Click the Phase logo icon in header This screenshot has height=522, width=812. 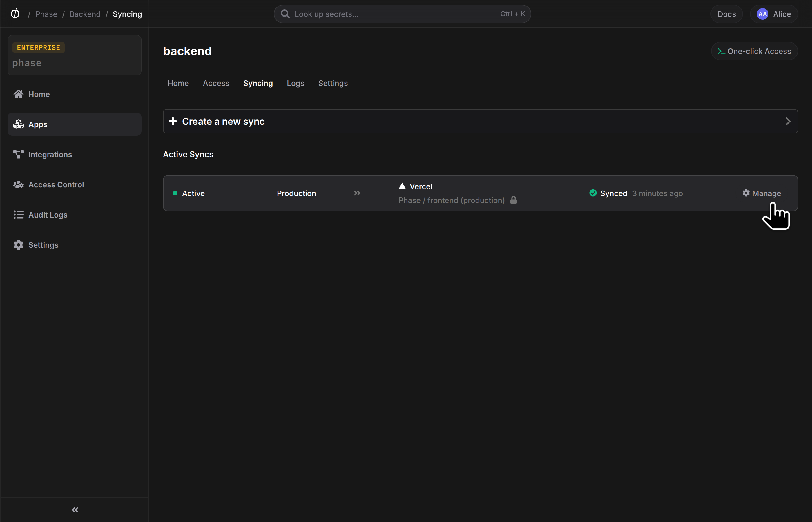[x=15, y=14]
